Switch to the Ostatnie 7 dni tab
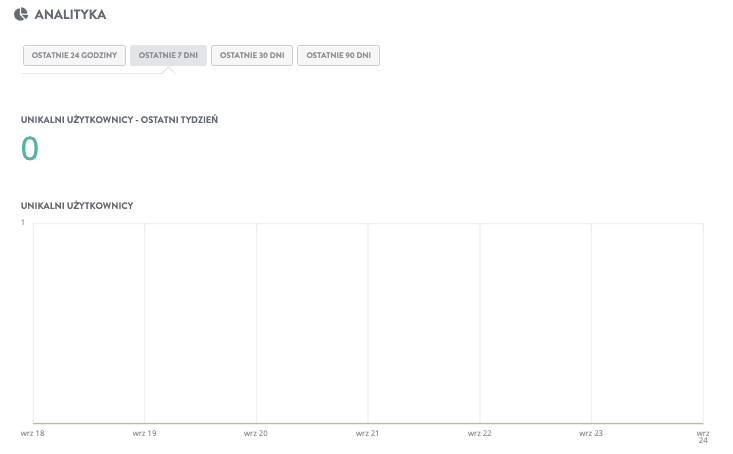 [168, 55]
